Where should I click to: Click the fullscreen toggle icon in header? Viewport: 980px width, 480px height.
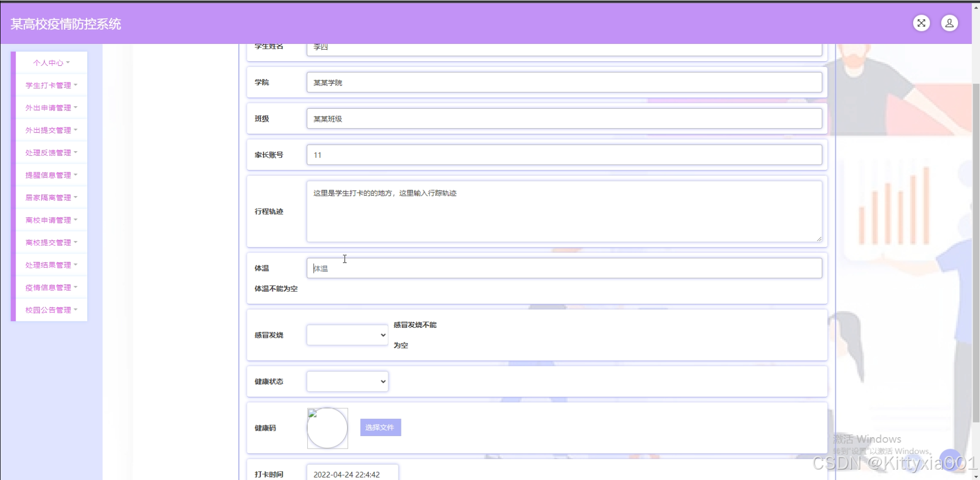[x=921, y=23]
